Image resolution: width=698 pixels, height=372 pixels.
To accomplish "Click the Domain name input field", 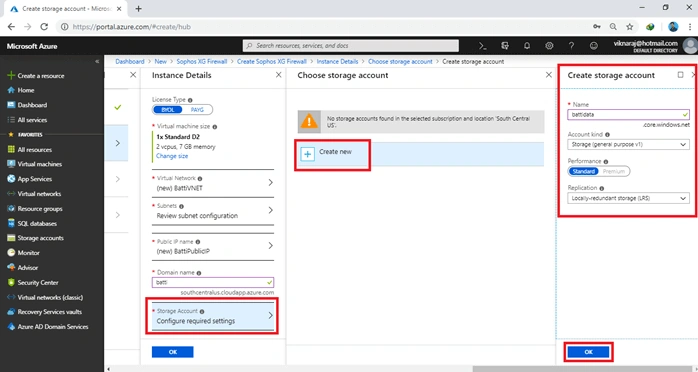I will [x=213, y=283].
